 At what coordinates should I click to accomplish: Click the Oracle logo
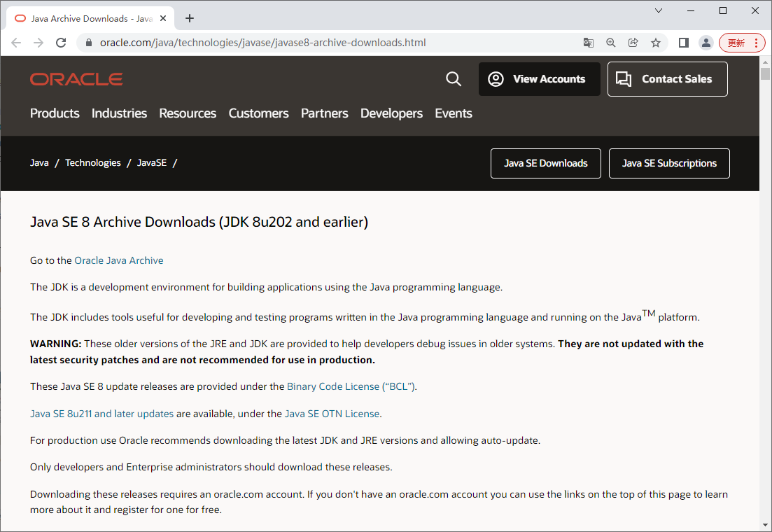[x=76, y=79]
